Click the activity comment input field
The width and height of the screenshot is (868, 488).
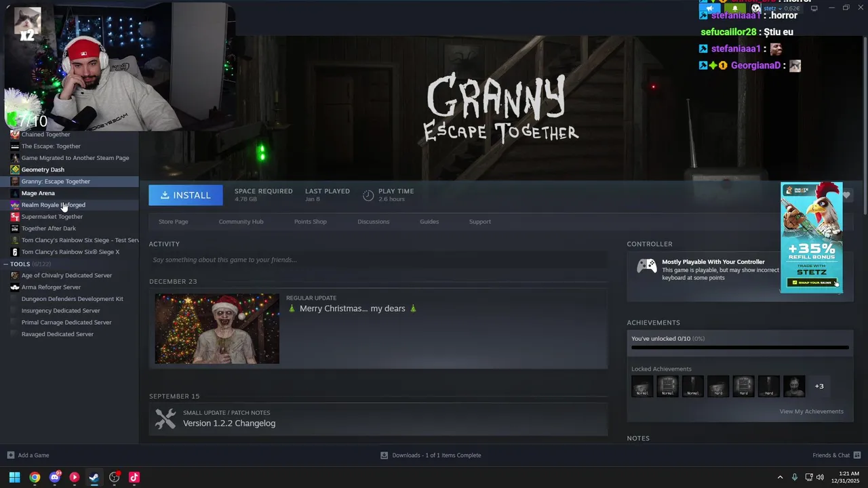(x=378, y=260)
